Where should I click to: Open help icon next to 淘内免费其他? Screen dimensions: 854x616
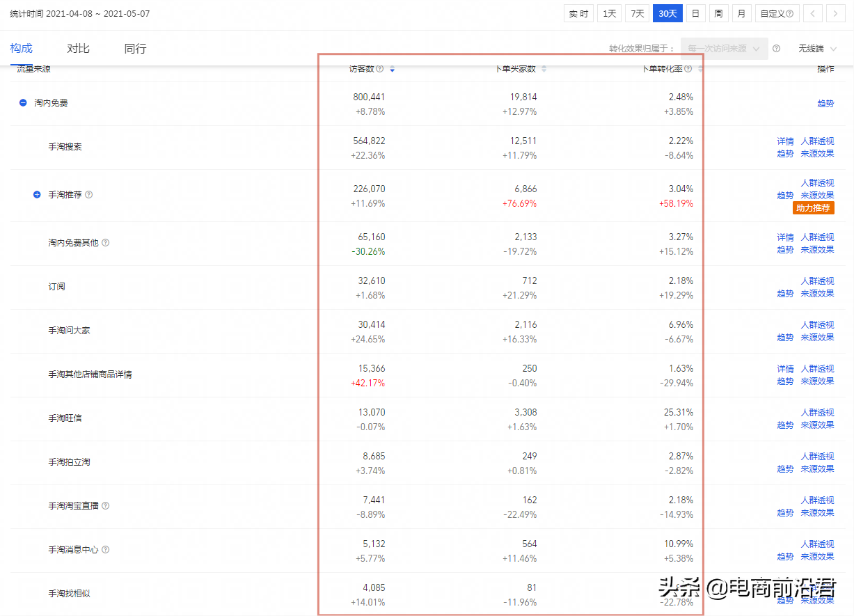click(x=105, y=243)
